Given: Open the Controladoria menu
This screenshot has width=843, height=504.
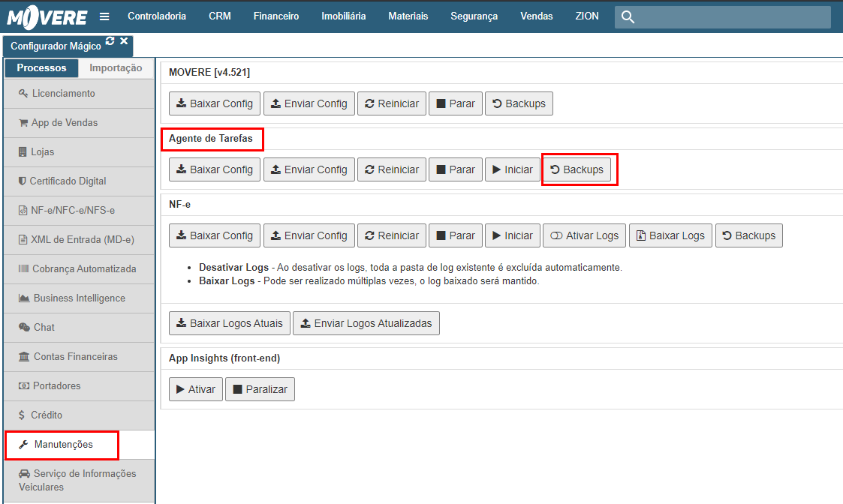Looking at the screenshot, I should [157, 16].
